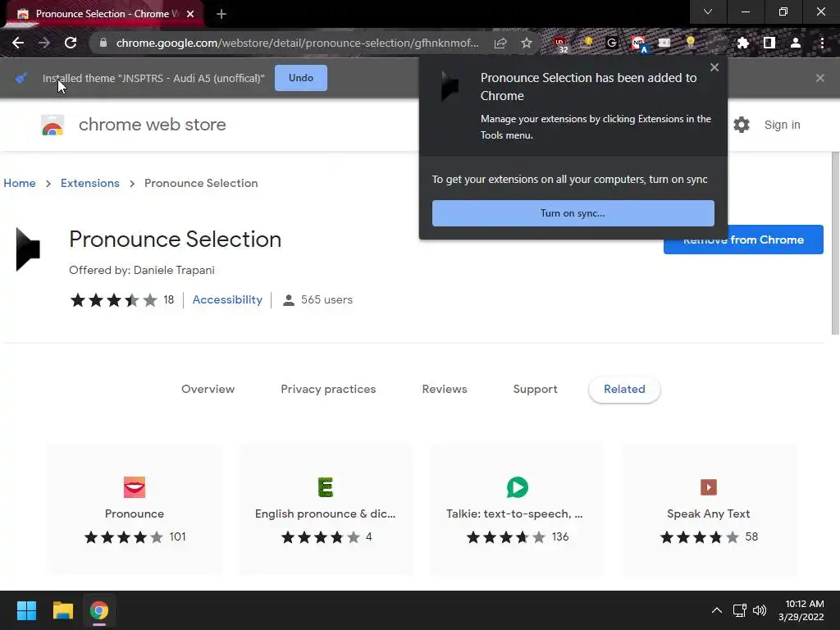
Task: Reload the current page
Action: point(71,43)
